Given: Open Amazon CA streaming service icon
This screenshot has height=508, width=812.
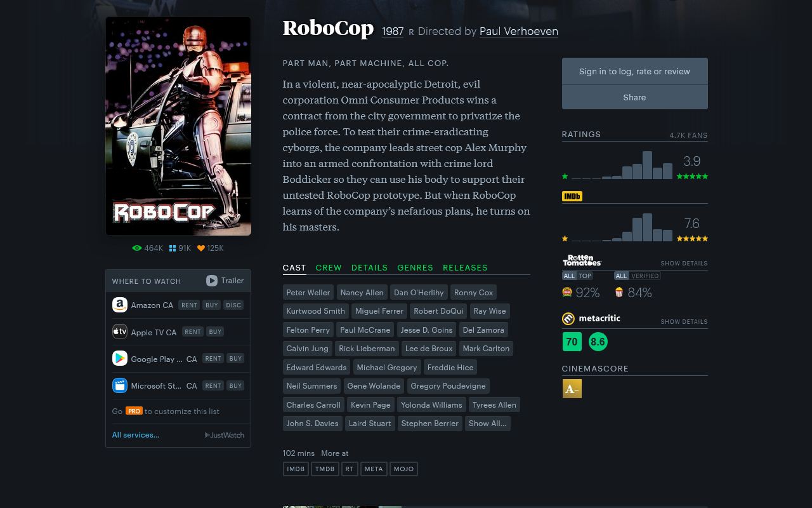Looking at the screenshot, I should coord(120,304).
